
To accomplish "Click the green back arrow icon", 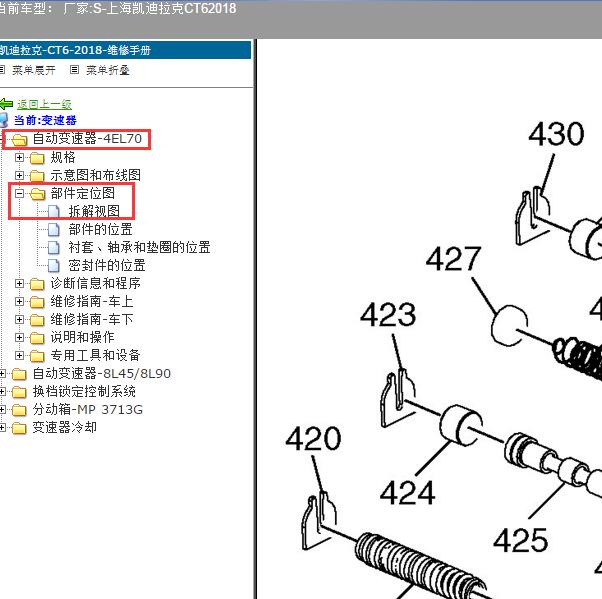I will pos(6,104).
